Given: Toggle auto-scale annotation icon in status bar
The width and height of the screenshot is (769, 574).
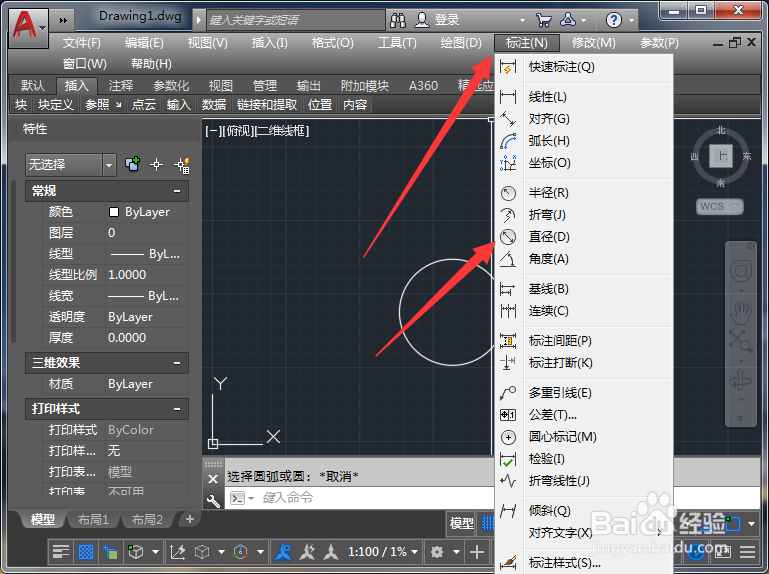Looking at the screenshot, I should (308, 552).
